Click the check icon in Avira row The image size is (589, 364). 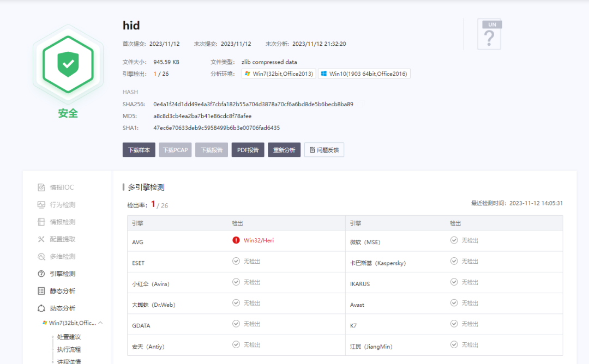pyautogui.click(x=236, y=282)
